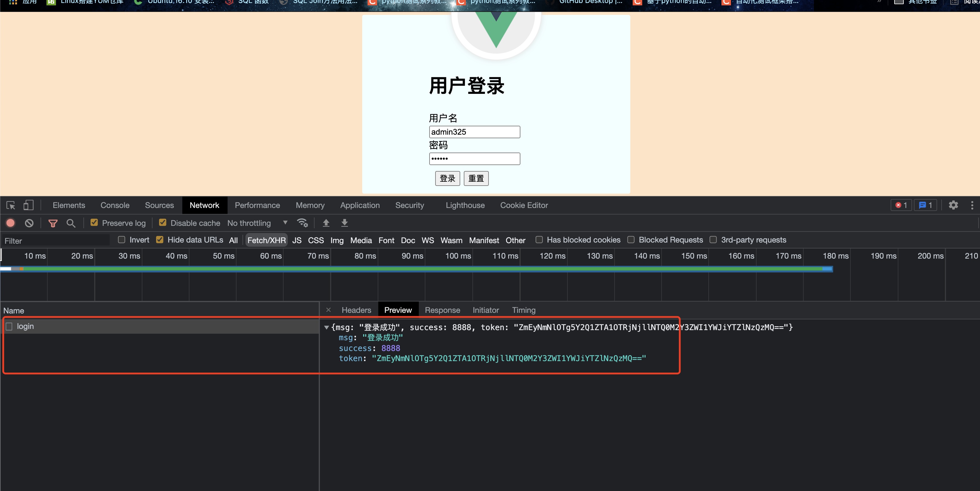This screenshot has width=980, height=491.
Task: Export HAR file using download icon
Action: pyautogui.click(x=344, y=223)
